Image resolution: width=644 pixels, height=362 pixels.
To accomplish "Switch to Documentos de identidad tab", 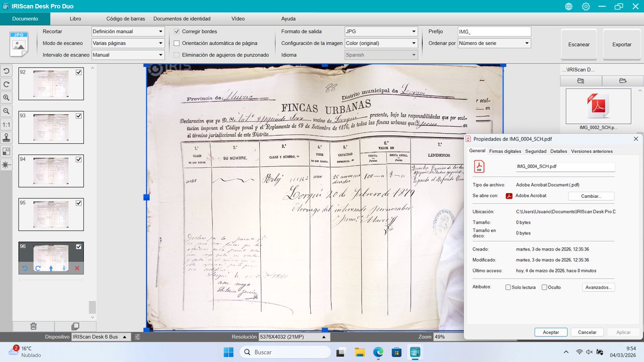I will [x=182, y=19].
